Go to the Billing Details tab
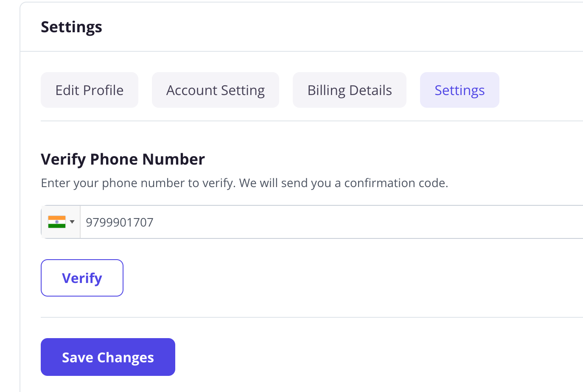Viewport: 583px width, 392px height. tap(350, 90)
